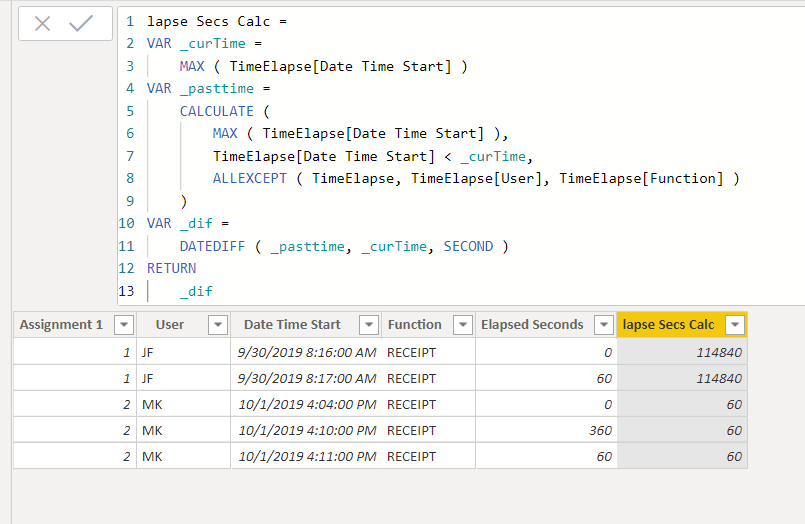Click the cell with 9/30/2019 8:16:00 AM
This screenshot has height=524, width=805.
pos(306,353)
